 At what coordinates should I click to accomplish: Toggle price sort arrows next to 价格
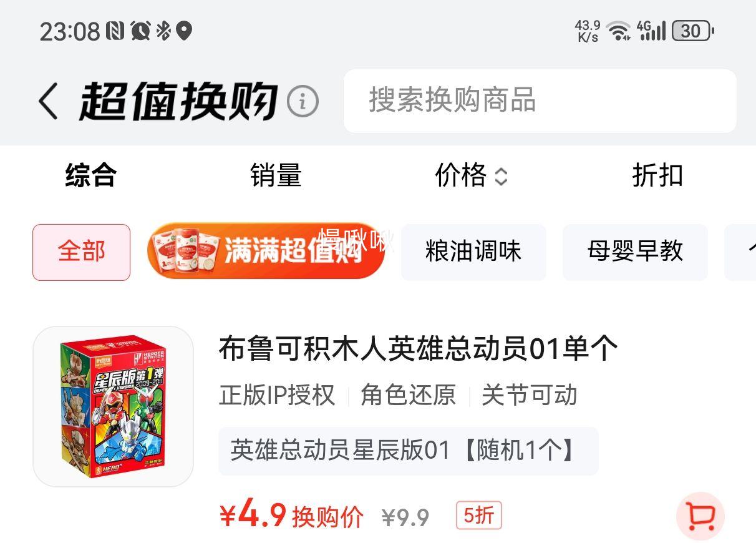[501, 177]
